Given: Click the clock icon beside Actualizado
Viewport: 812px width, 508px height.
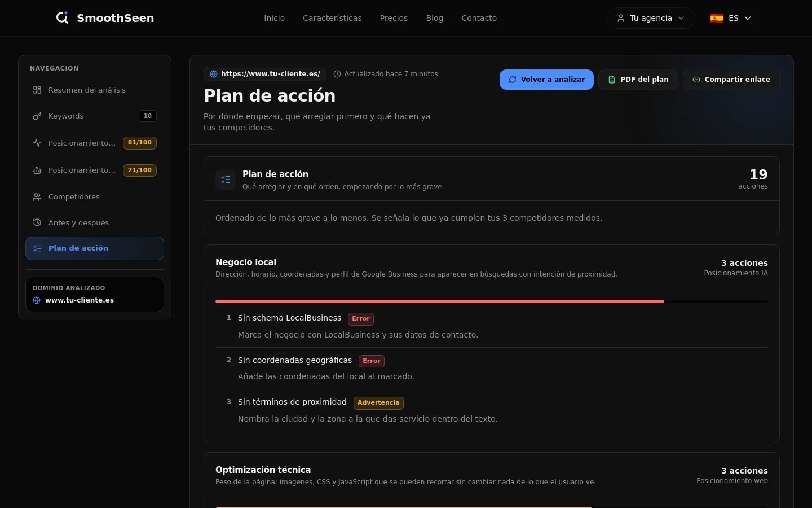Looking at the screenshot, I should pos(337,74).
